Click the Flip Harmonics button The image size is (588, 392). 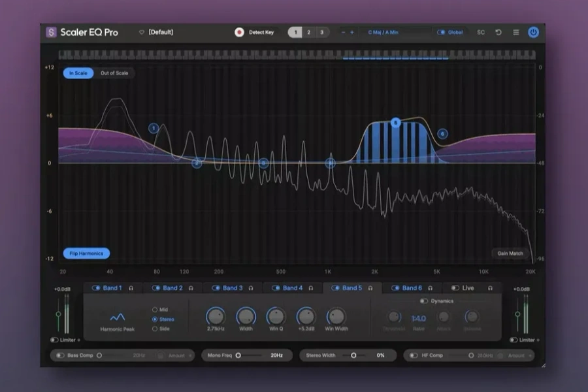(x=86, y=253)
